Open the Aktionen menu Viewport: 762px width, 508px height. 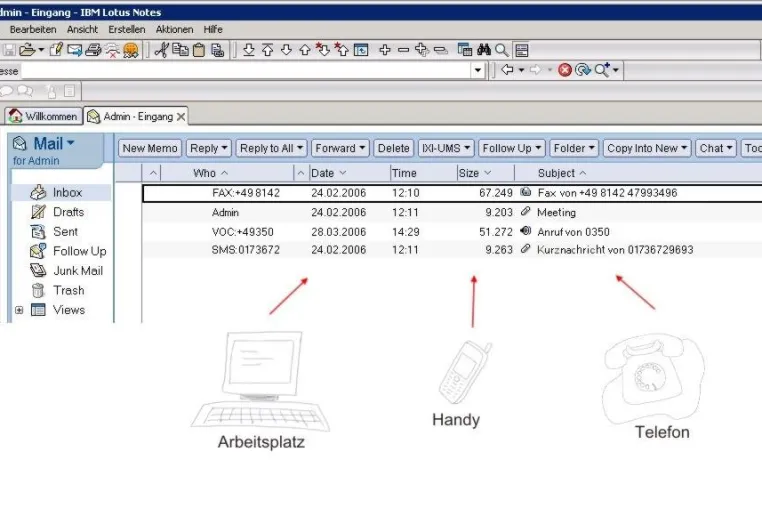coord(174,30)
